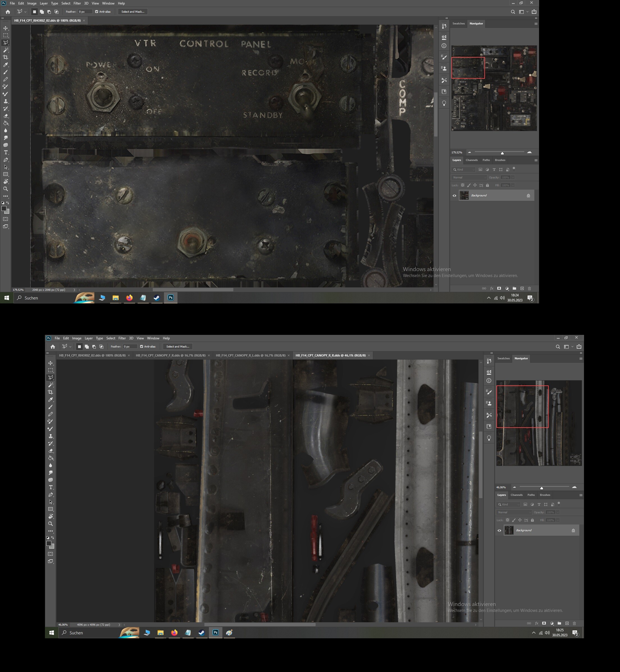Open Windows Start button on top taskbar
The height and width of the screenshot is (672, 620).
(6, 298)
